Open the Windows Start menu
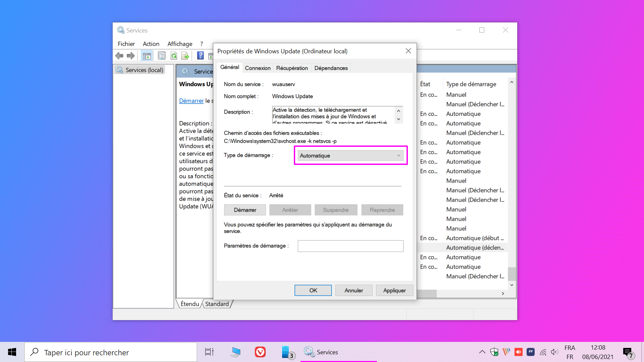Image resolution: width=644 pixels, height=362 pixels. pyautogui.click(x=12, y=352)
